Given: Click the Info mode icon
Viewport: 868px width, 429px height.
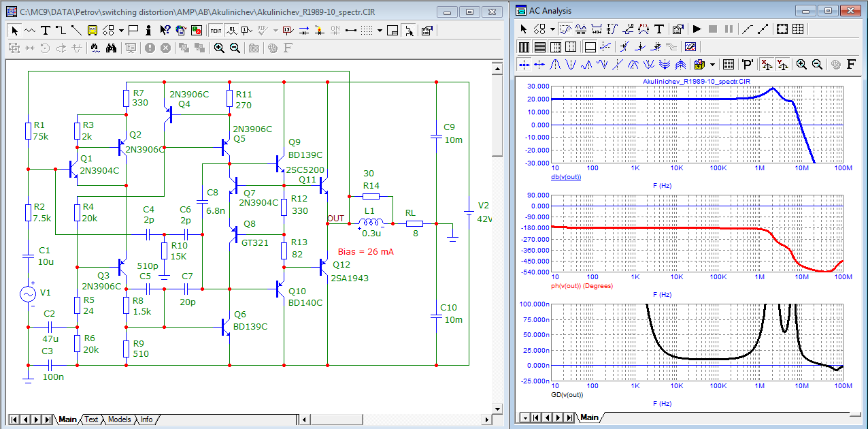Looking at the screenshot, I should (149, 30).
